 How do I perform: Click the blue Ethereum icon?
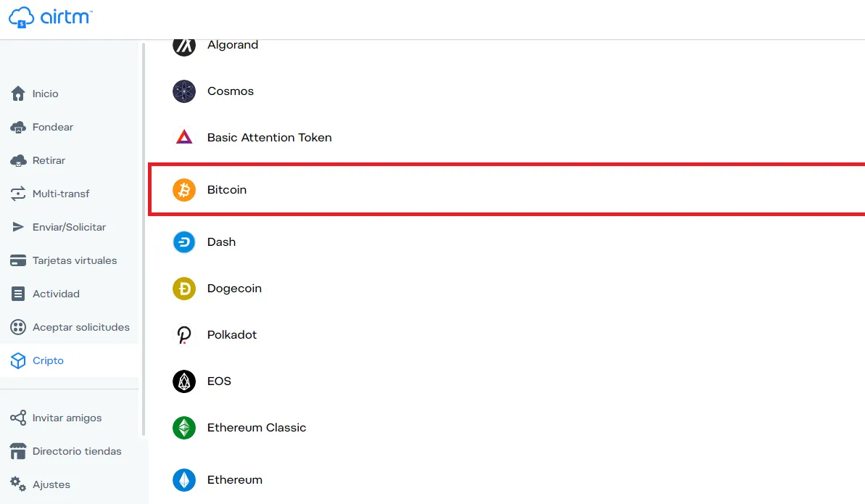[x=184, y=480]
